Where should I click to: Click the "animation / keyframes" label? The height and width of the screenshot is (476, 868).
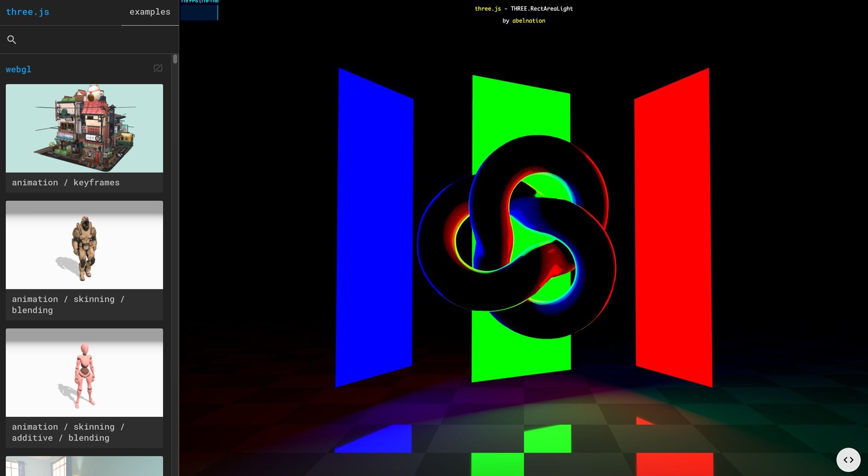pos(66,182)
